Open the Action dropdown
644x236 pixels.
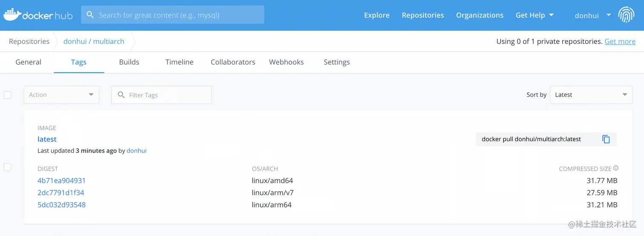coord(61,95)
